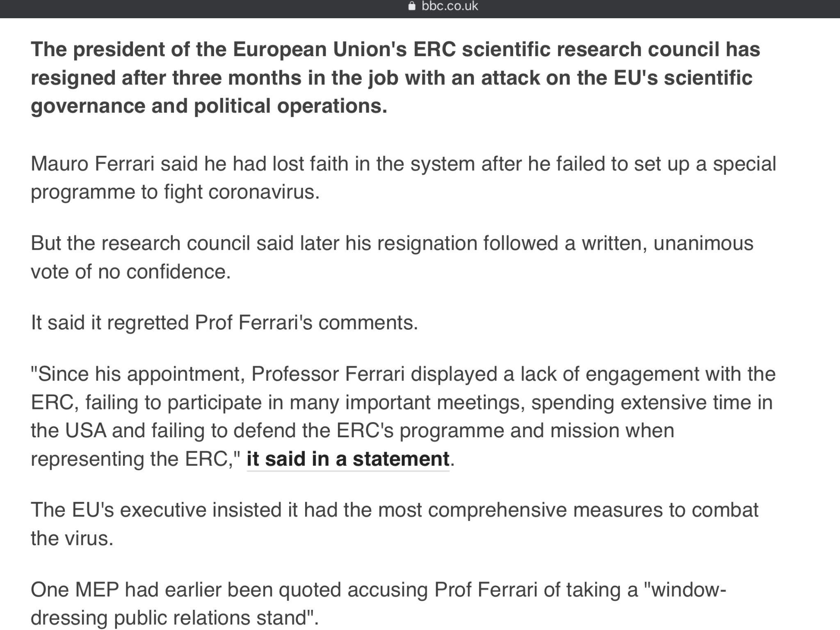Tap the word "unanimous" in the third paragraph
This screenshot has width=840, height=630.
coord(703,243)
